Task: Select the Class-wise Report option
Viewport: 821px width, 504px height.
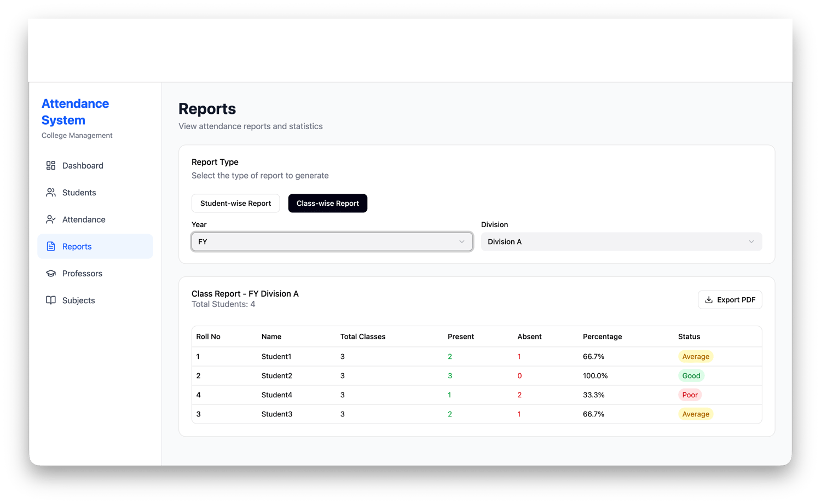Action: click(328, 203)
